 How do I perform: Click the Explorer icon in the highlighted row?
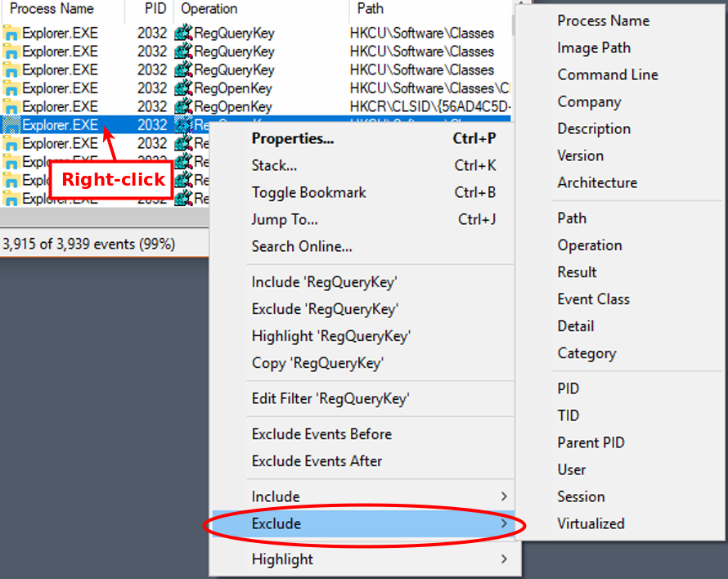pos(11,125)
